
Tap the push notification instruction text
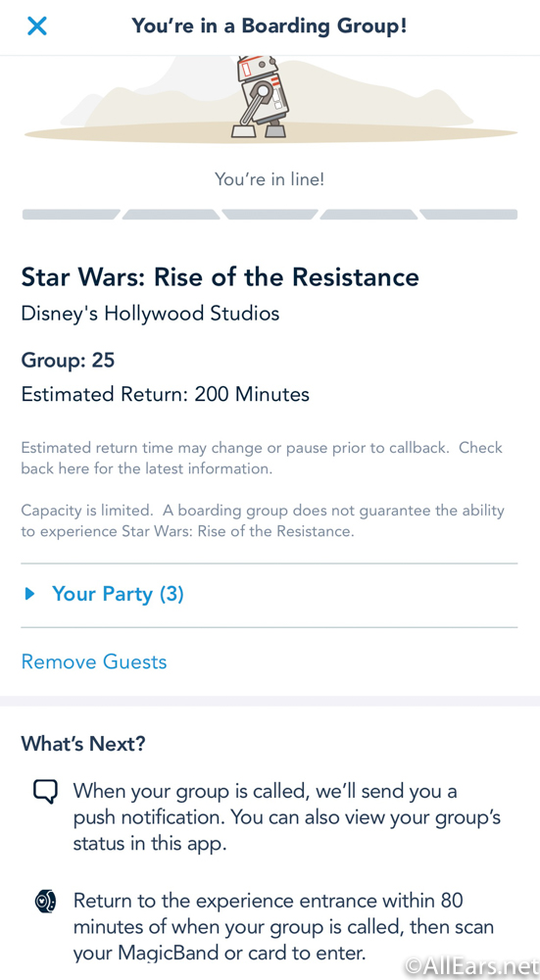[287, 817]
